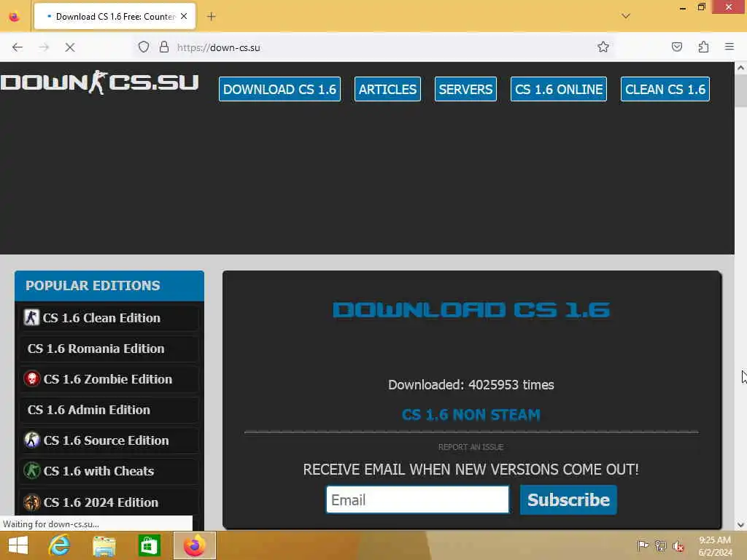Screen dimensions: 747x560
Task: Open the Action Center flag icon
Action: pyautogui.click(x=643, y=545)
